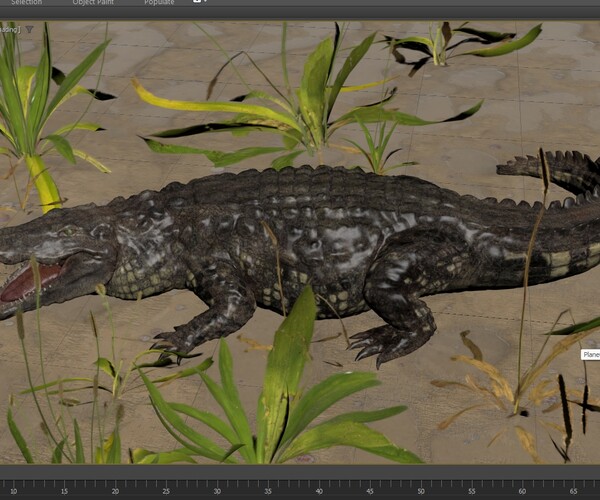This screenshot has width=600, height=500.
Task: Jump to frame 10 on timeline
Action: tap(13, 491)
